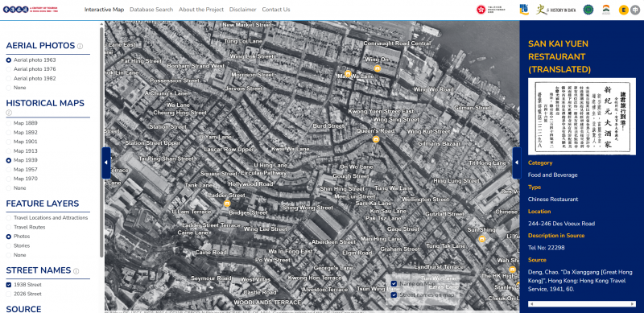This screenshot has height=313, width=644.
Task: Click Tel No: 22298 description text
Action: coord(547,248)
